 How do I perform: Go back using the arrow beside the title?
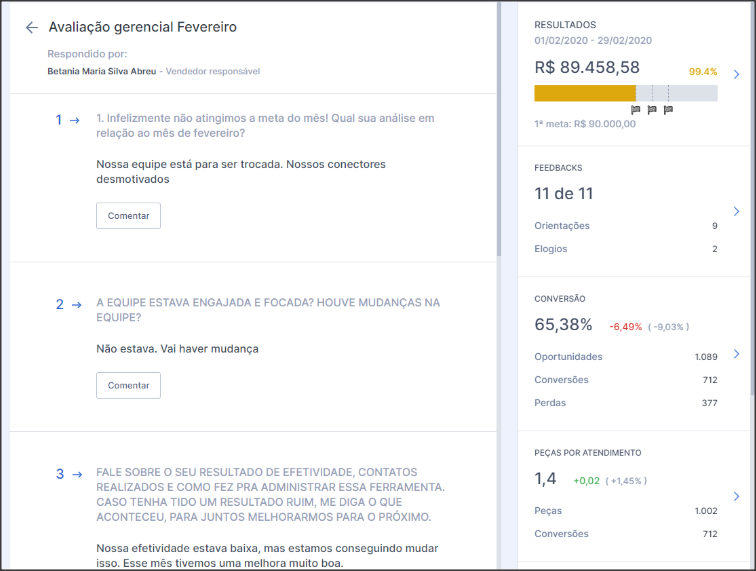(x=32, y=28)
